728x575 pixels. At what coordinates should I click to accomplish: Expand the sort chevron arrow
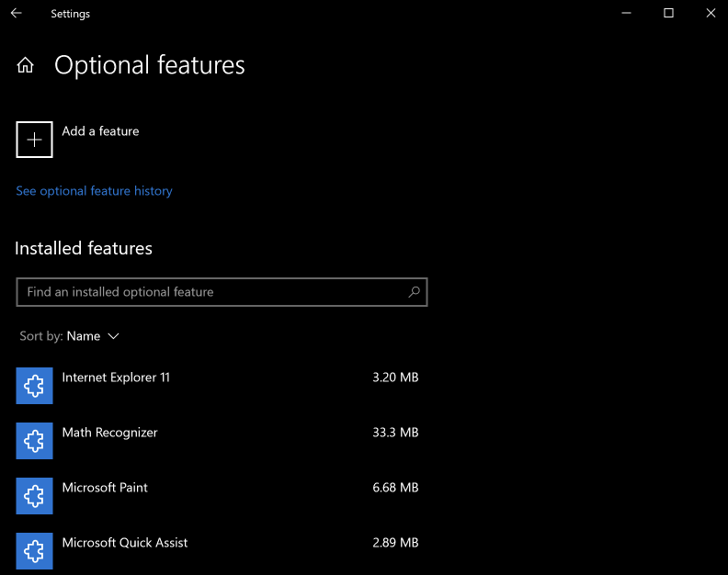pos(113,336)
